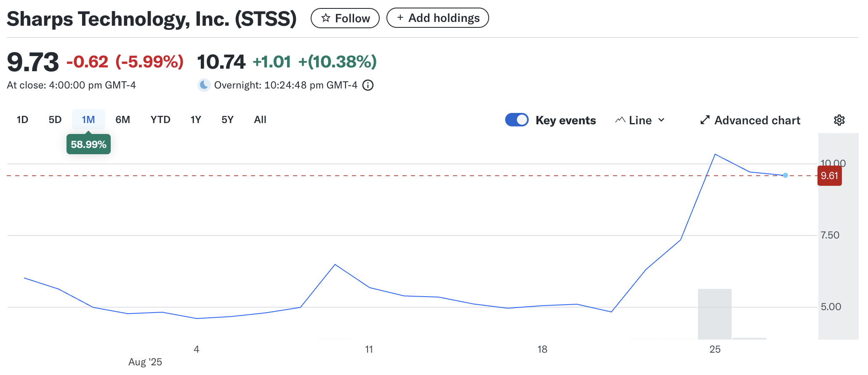The image size is (868, 375).
Task: Select the 1M range tab
Action: pyautogui.click(x=88, y=120)
